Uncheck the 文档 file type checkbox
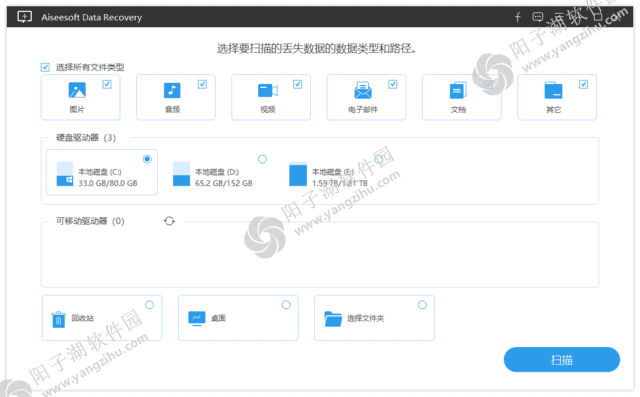This screenshot has height=397, width=640. click(x=488, y=84)
